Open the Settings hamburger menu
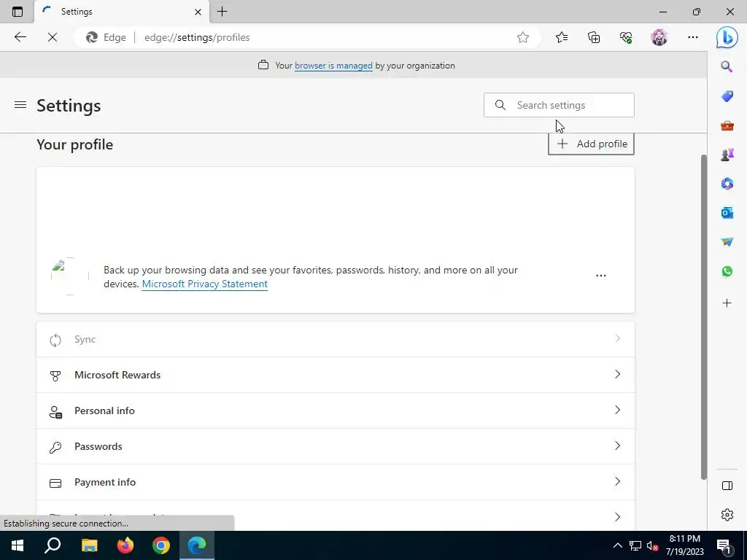The width and height of the screenshot is (747, 560). click(20, 105)
